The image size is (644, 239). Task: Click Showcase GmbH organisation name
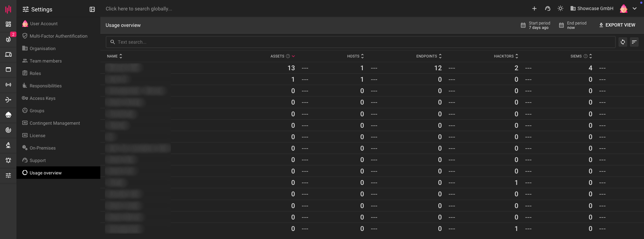tap(595, 9)
